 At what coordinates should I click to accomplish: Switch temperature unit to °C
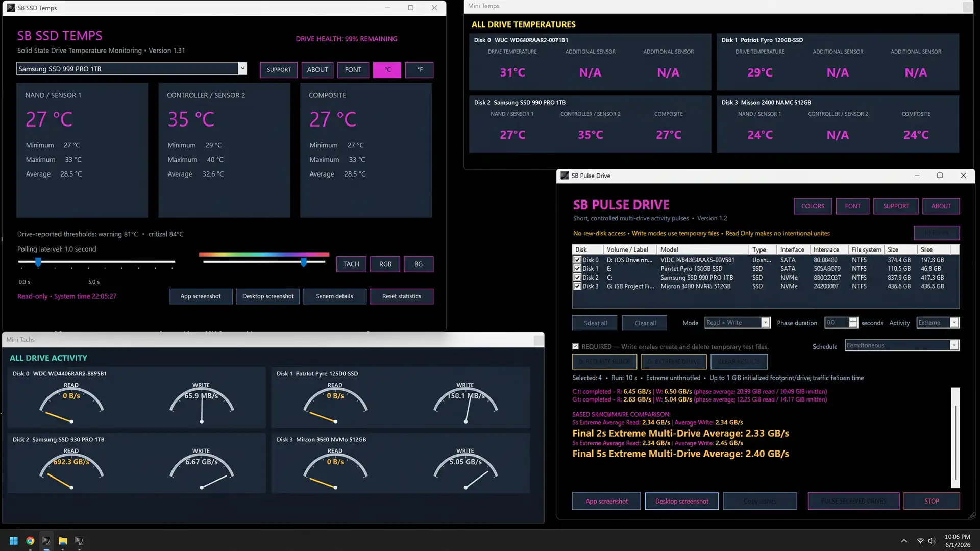pos(387,70)
